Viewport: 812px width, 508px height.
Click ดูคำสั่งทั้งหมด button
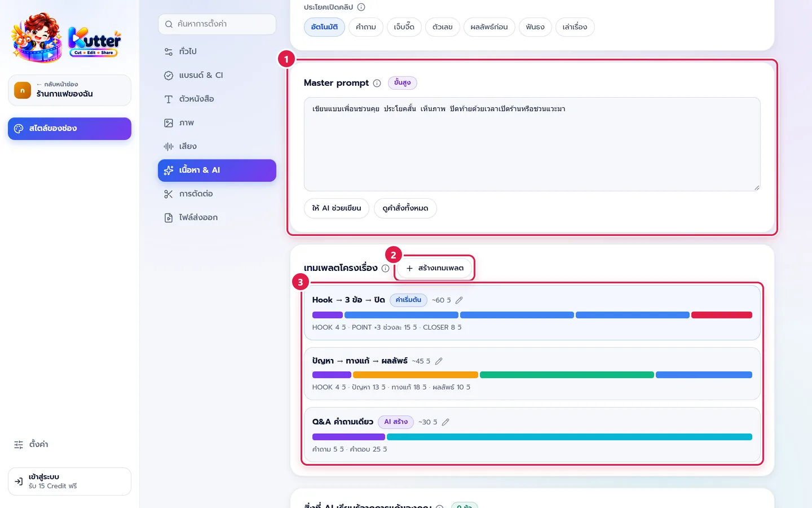(405, 208)
